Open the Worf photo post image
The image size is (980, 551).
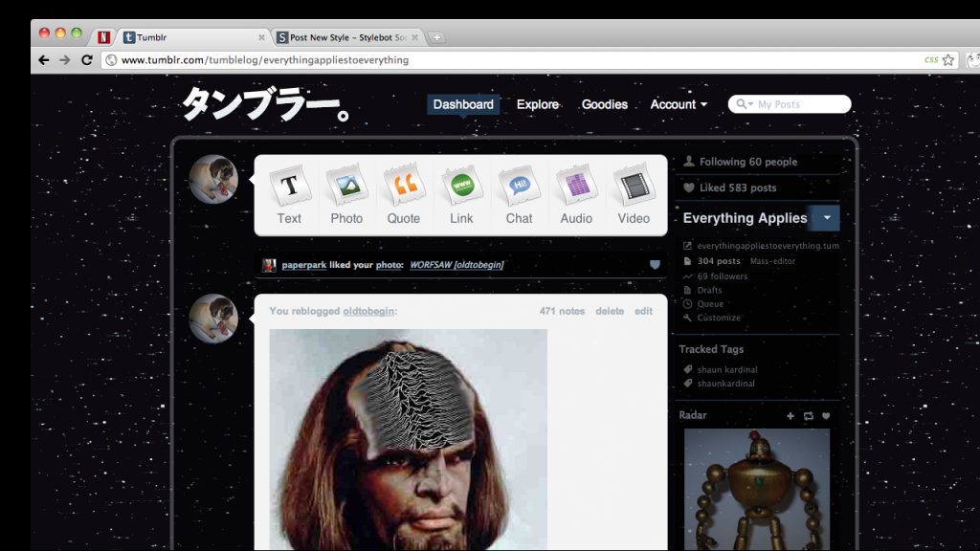pyautogui.click(x=408, y=440)
